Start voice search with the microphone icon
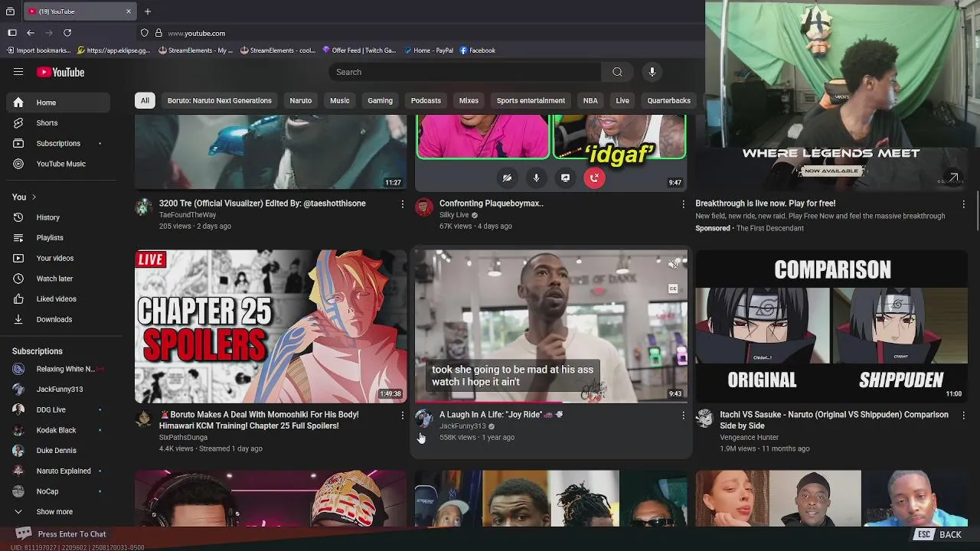980x551 pixels. 652,72
